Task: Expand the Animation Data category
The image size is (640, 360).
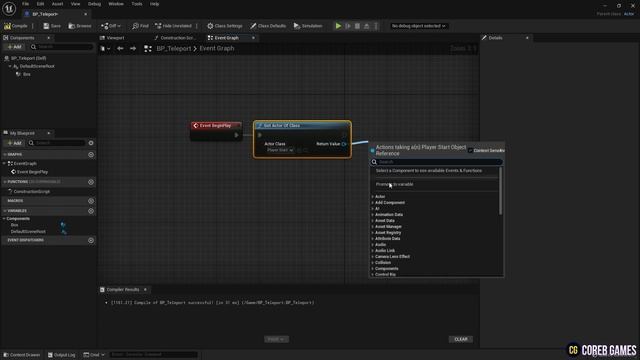Action: [x=373, y=215]
